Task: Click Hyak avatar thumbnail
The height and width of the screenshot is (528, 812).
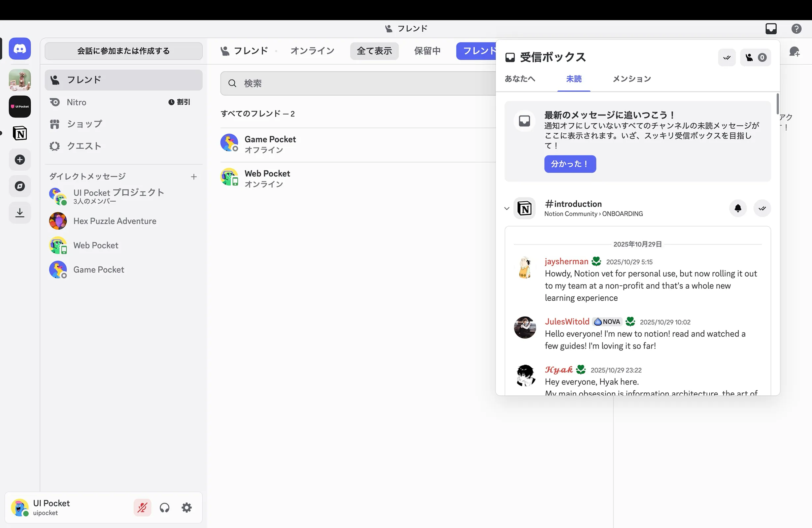Action: point(525,376)
